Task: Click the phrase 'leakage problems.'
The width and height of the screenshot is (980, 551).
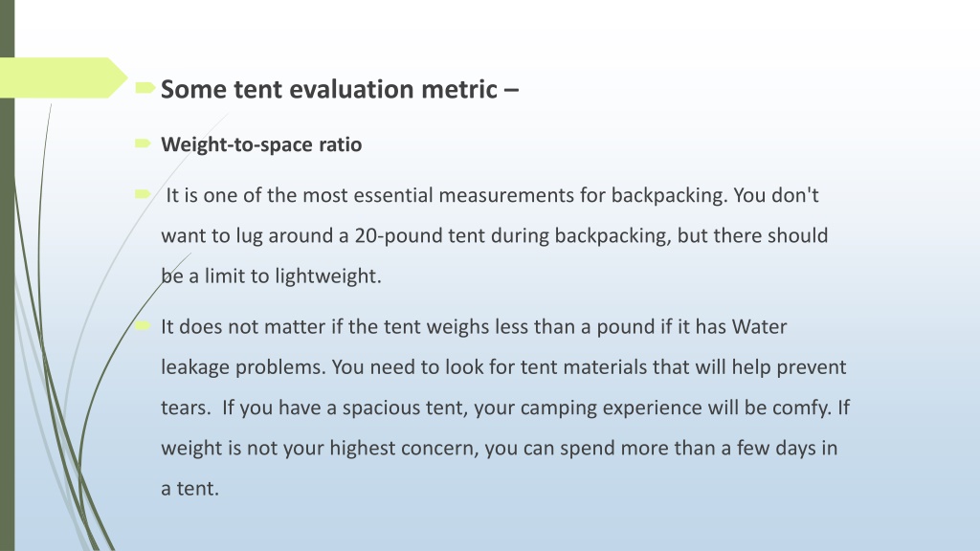Action: (x=243, y=367)
